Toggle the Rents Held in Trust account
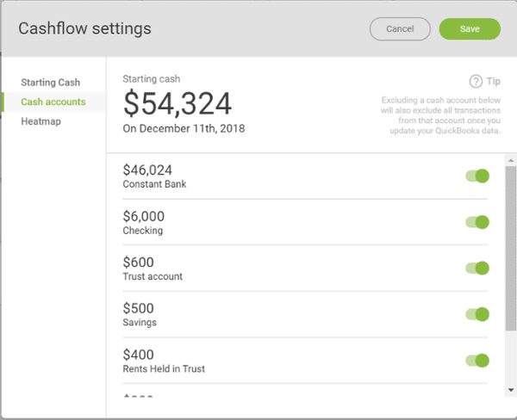This screenshot has height=420, width=517. (477, 361)
